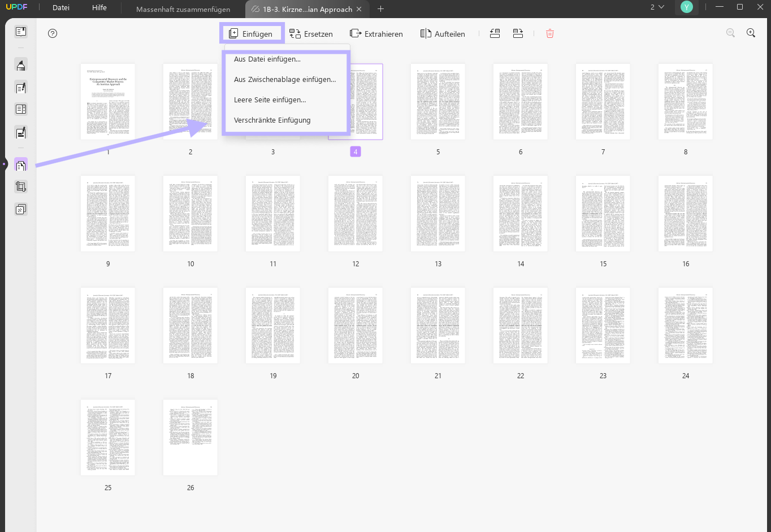Click the Ersetzen toolbar button
This screenshot has height=532, width=771.
(x=311, y=34)
